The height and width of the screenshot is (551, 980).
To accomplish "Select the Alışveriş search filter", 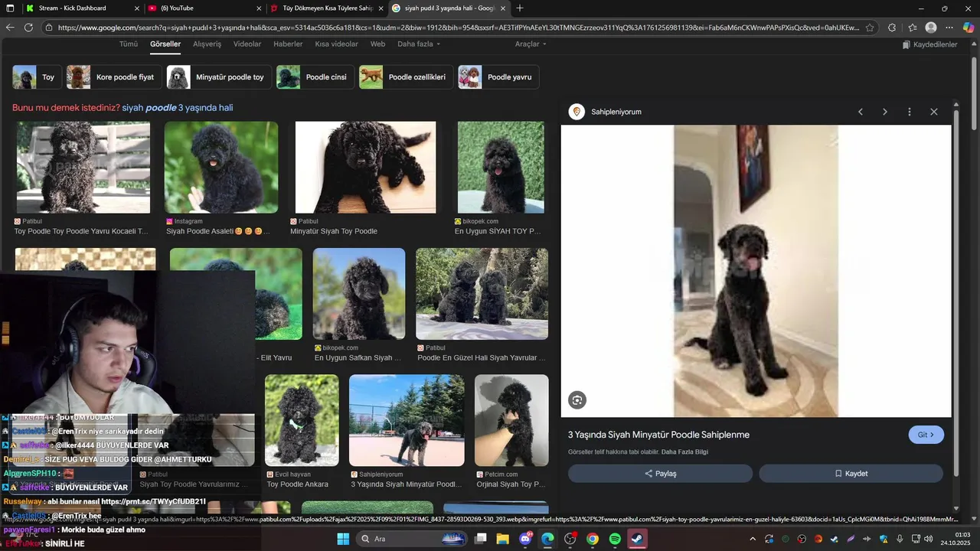I will 207,44.
